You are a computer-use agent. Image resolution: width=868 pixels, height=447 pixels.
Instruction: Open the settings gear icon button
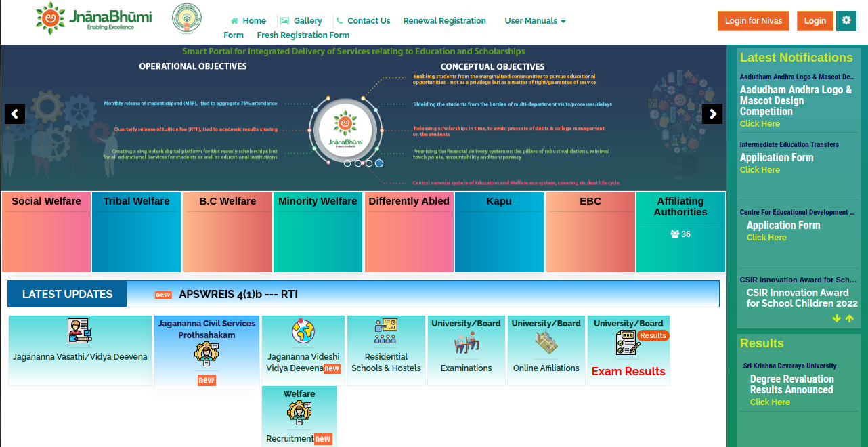point(846,20)
